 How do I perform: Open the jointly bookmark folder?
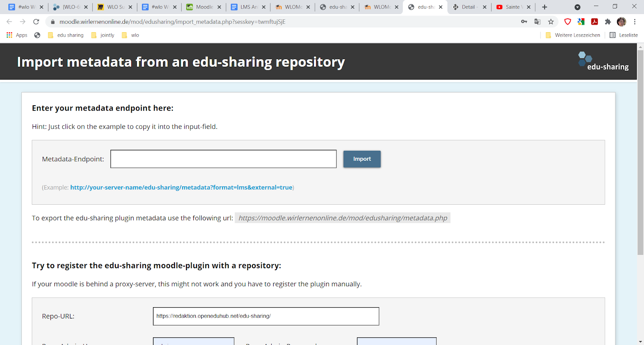coord(103,35)
